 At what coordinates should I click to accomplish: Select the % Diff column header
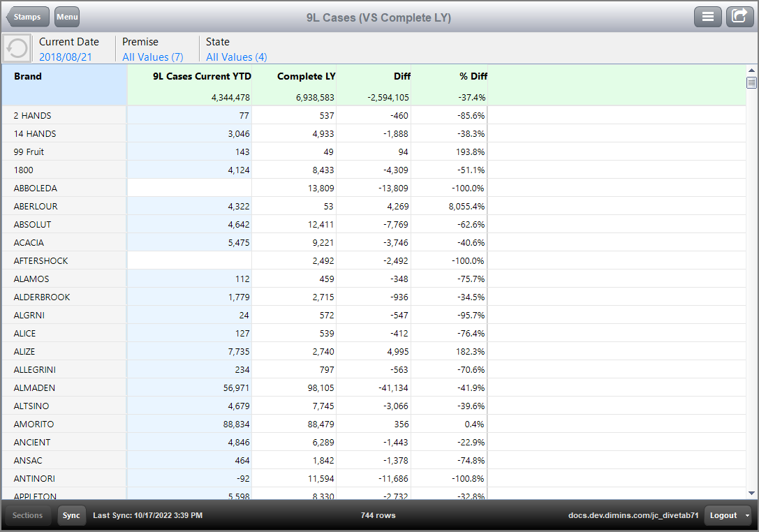coord(473,76)
